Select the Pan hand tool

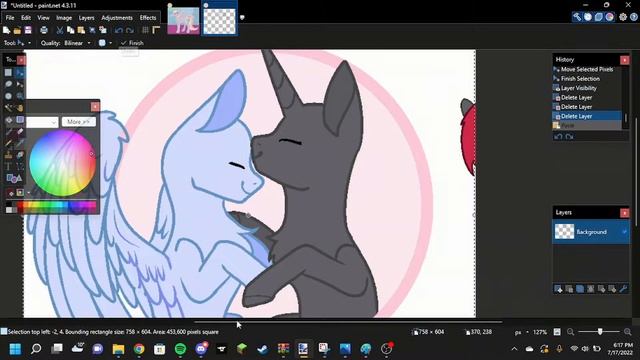(x=20, y=108)
